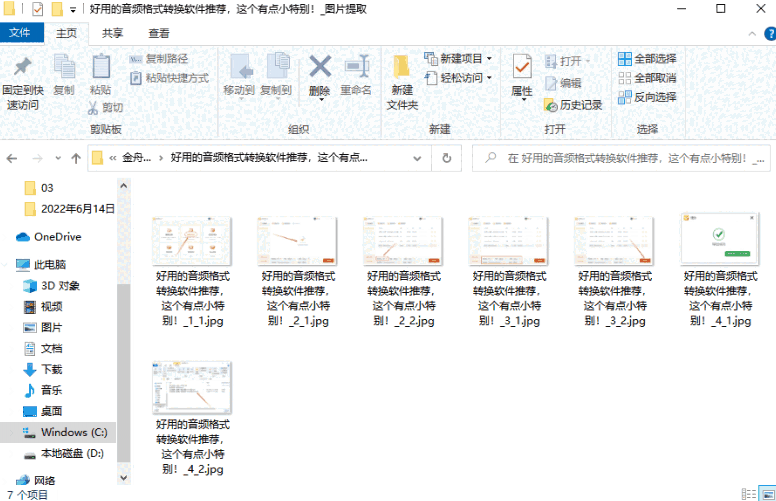Switch to the Share (共享) tab
776x501 pixels.
coord(112,33)
